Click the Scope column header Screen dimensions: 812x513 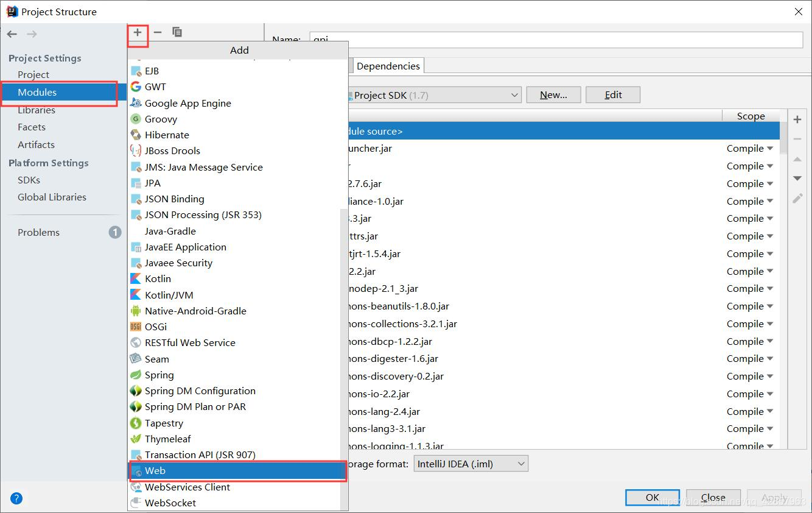tap(751, 116)
